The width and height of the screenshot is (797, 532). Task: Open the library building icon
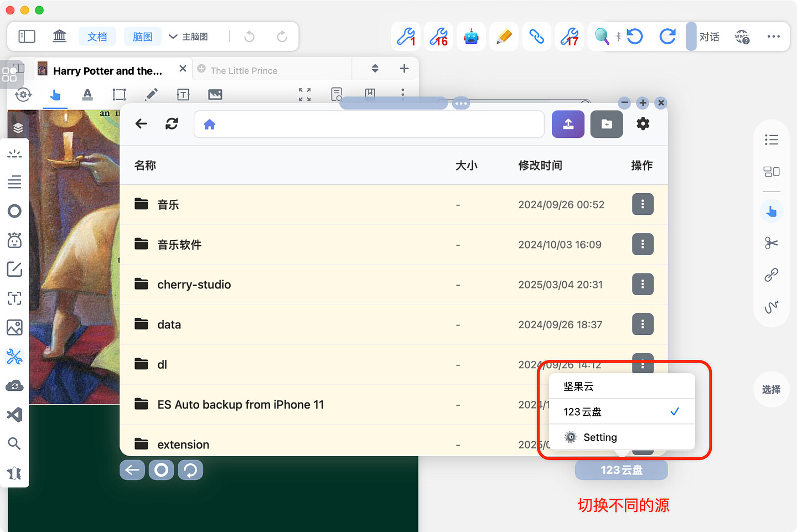point(59,37)
